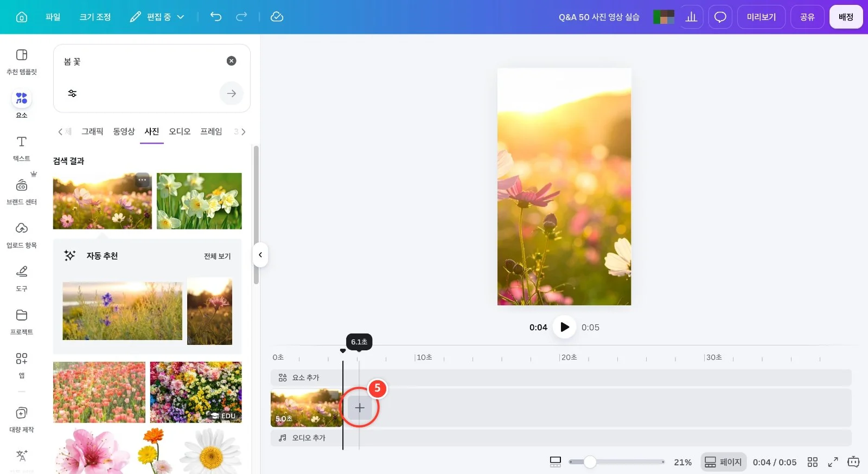Open 대량 제작 sidebar panel
Image resolution: width=868 pixels, height=474 pixels.
tap(22, 420)
